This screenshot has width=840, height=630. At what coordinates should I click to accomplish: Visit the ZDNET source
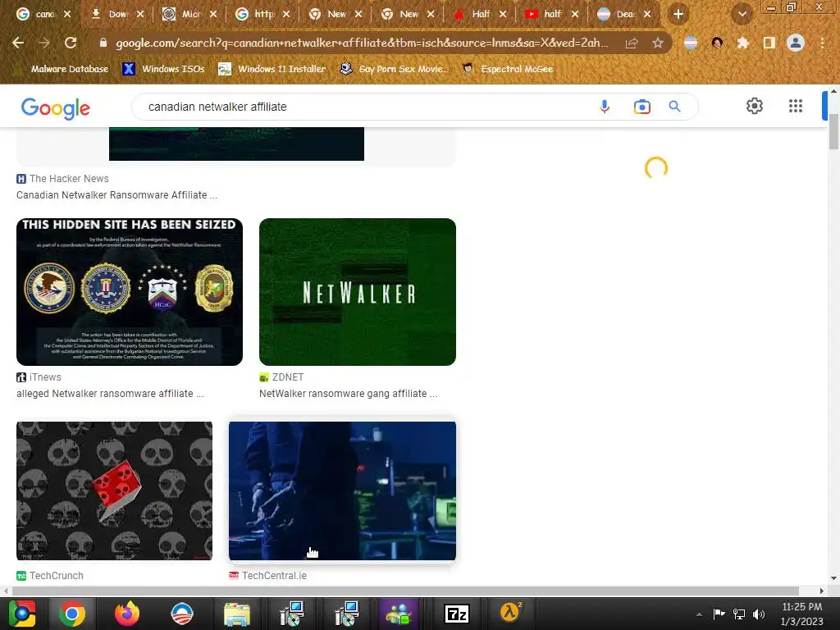coord(282,377)
